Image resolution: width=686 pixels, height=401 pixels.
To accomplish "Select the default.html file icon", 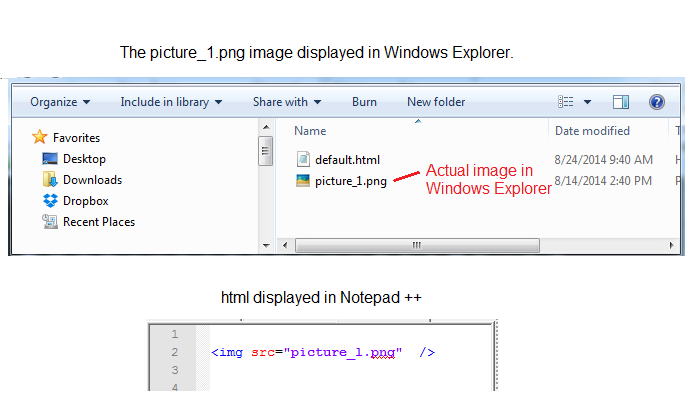I will (304, 159).
